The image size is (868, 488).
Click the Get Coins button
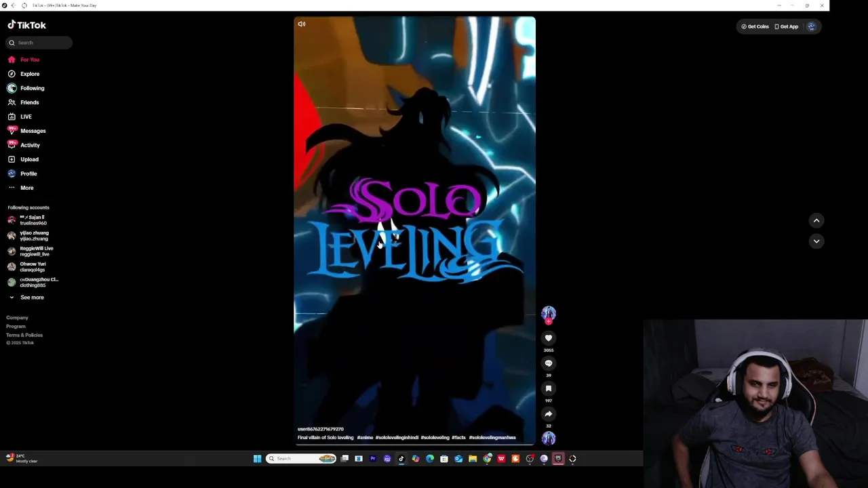point(755,26)
